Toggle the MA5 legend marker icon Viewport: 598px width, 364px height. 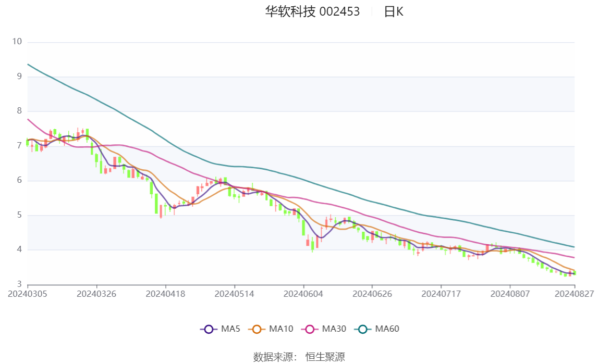coord(209,329)
